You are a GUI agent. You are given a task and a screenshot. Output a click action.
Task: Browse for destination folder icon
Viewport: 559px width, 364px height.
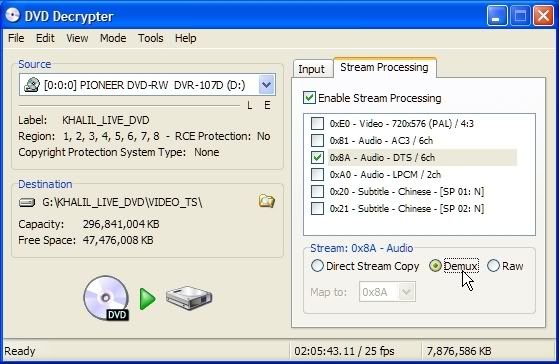[x=267, y=201]
